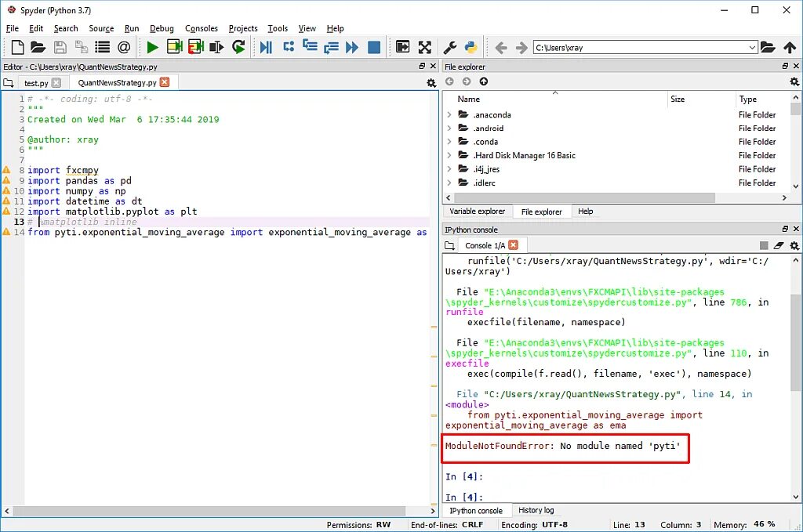Image resolution: width=803 pixels, height=532 pixels.
Task: Stop current command in console
Action: point(764,245)
